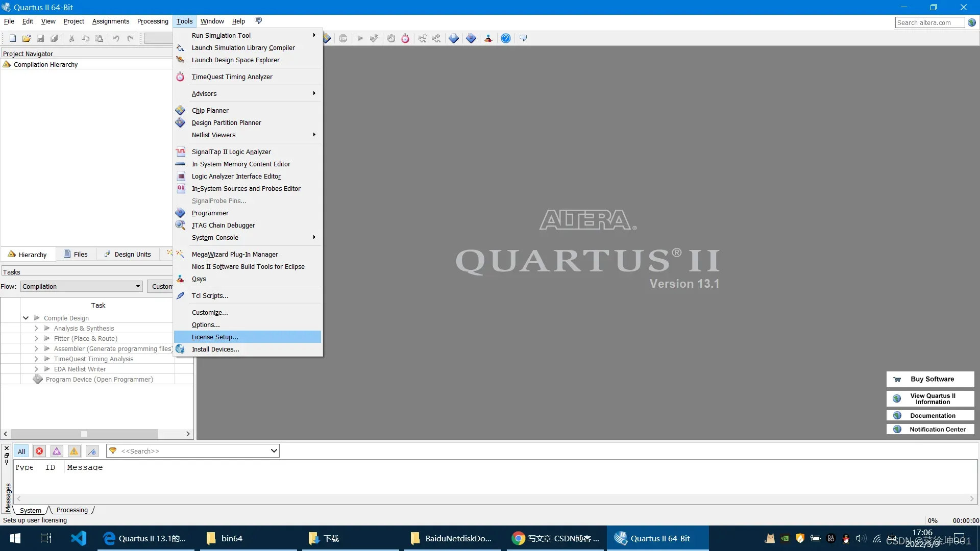The width and height of the screenshot is (980, 551).
Task: Expand the Assembler task row
Action: [36, 348]
